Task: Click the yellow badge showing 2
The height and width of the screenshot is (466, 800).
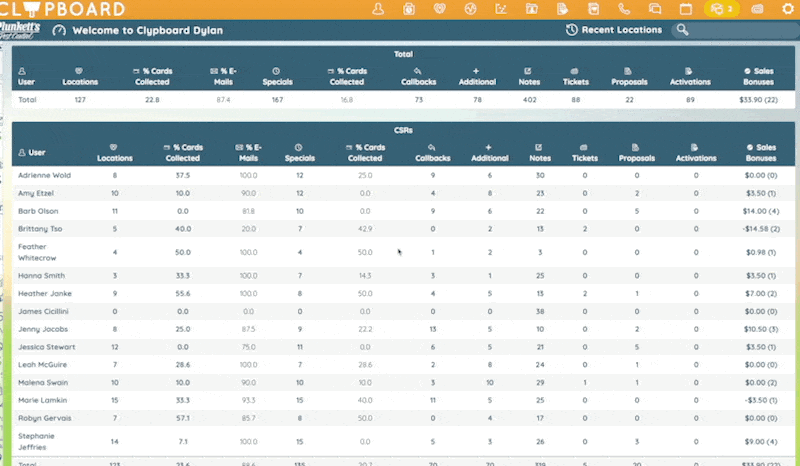Action: tap(721, 9)
